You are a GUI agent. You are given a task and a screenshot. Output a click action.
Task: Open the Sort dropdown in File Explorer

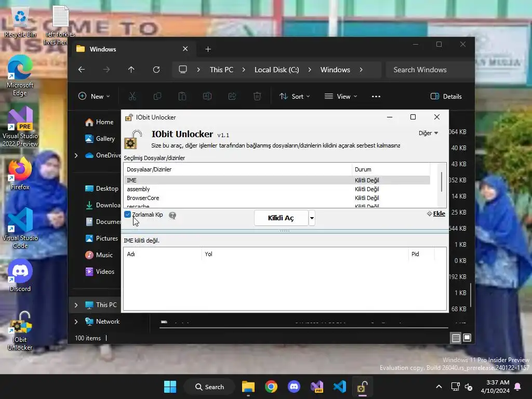[295, 96]
